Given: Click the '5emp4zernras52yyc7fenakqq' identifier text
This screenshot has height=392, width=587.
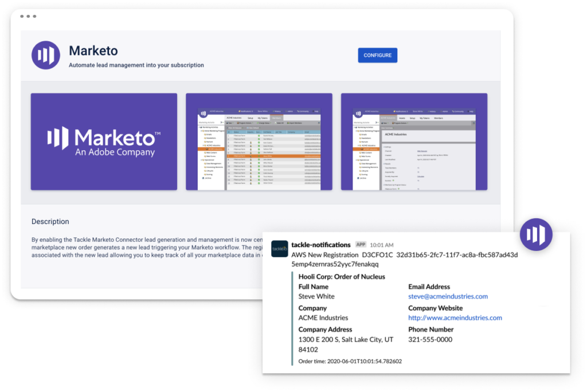Looking at the screenshot, I should tap(335, 264).
